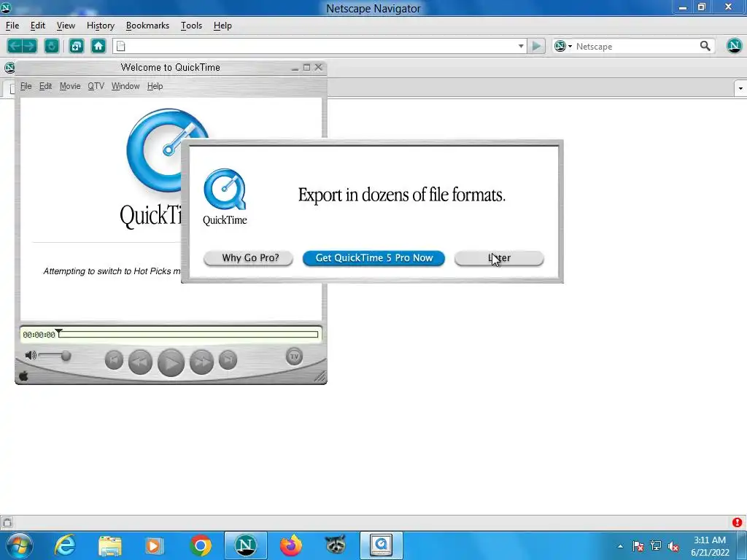This screenshot has height=560, width=747.
Task: Open Netscape Edit menu
Action: click(x=38, y=26)
